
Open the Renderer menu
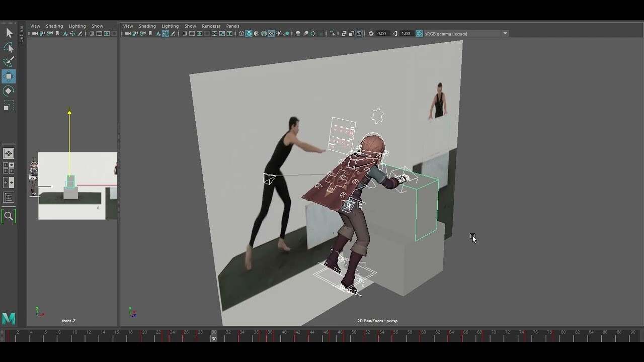coord(211,26)
